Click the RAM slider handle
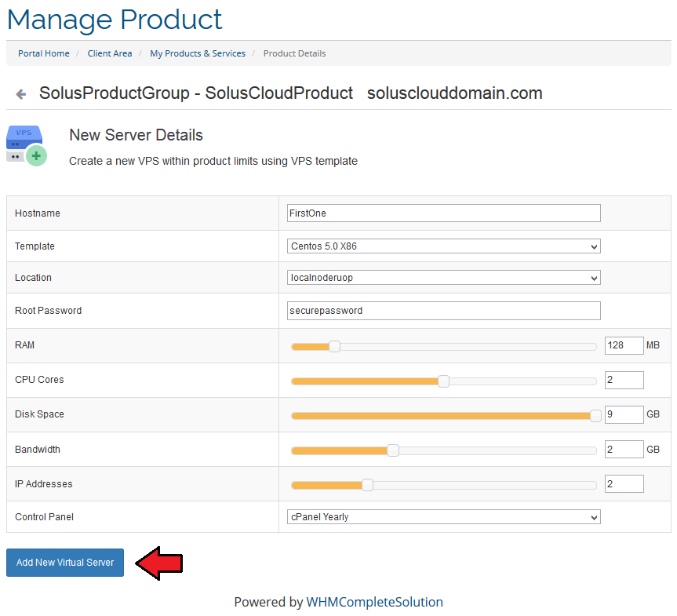Screen dimensions: 677x616 334,346
